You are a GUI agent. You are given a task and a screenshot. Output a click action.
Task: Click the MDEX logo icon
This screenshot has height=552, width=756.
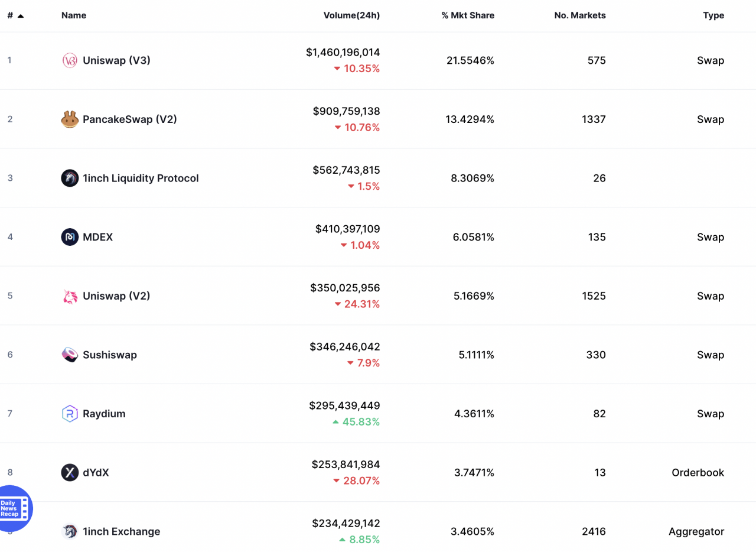70,237
